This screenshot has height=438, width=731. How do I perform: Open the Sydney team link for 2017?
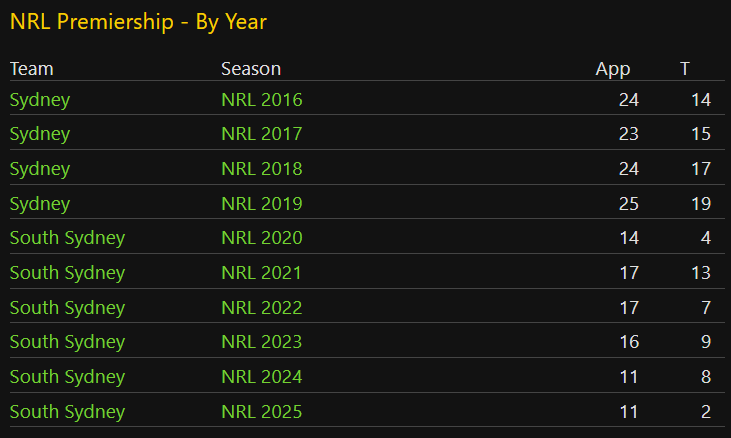click(x=40, y=134)
